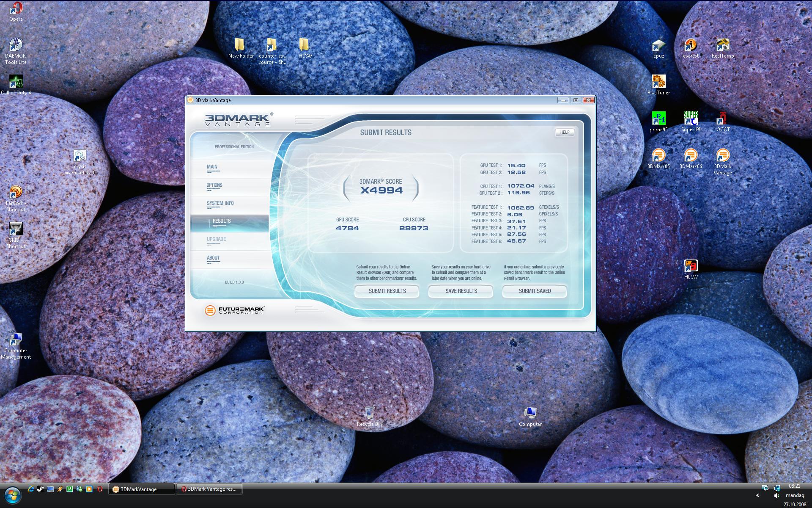This screenshot has width=812, height=508.
Task: Click the BUILD 1.0.0 label
Action: tap(234, 282)
